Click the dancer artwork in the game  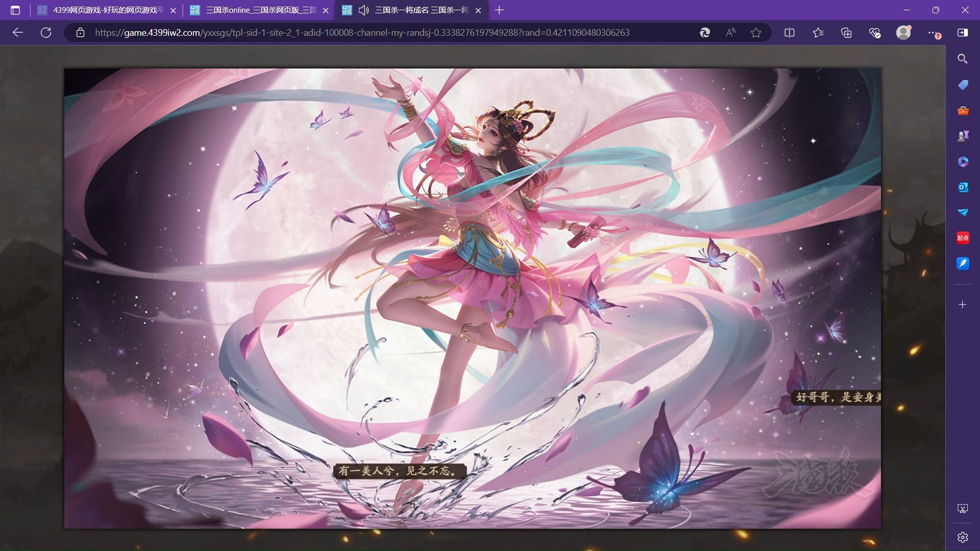(x=472, y=298)
